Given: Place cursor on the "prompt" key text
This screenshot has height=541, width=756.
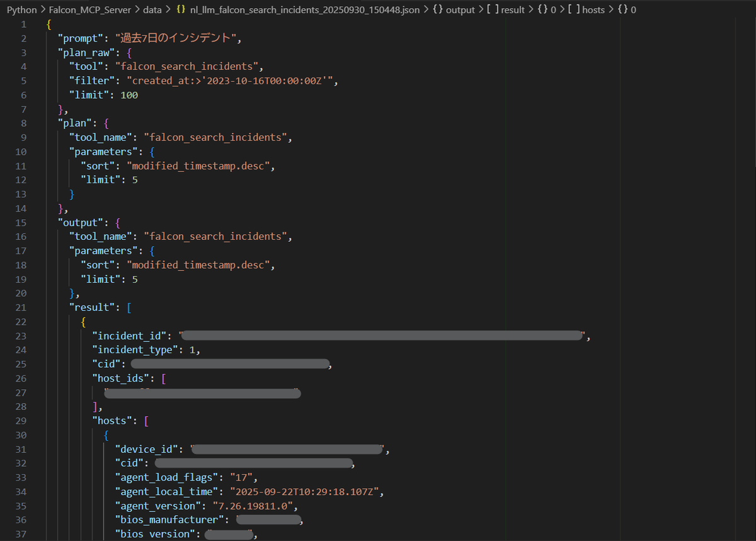Looking at the screenshot, I should click(x=77, y=38).
